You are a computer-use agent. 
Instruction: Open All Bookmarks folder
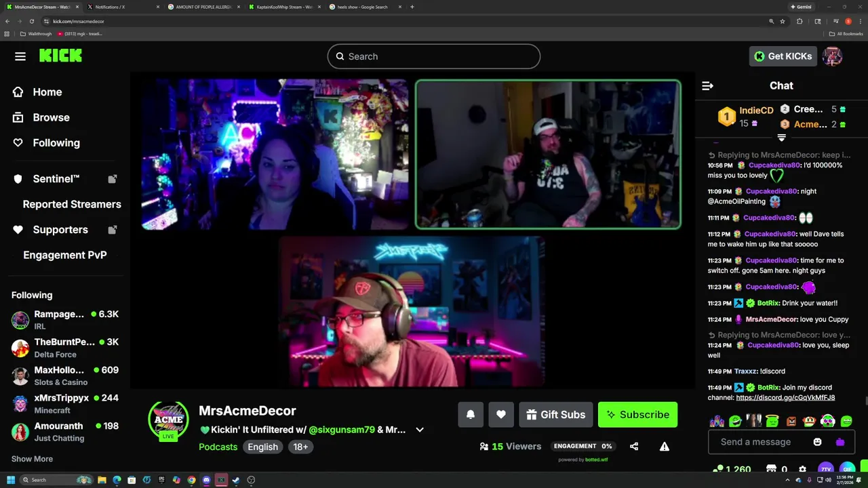click(846, 34)
